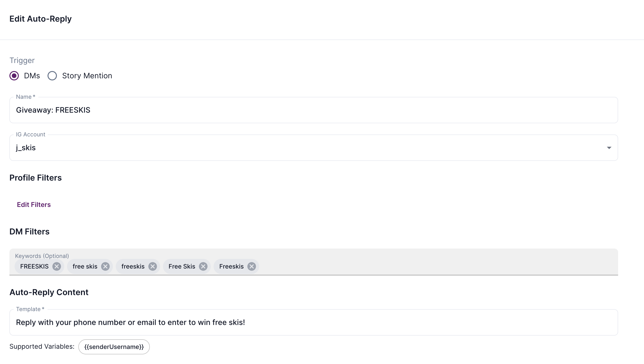Insert the {{senderUsername}} variable chip

click(114, 347)
